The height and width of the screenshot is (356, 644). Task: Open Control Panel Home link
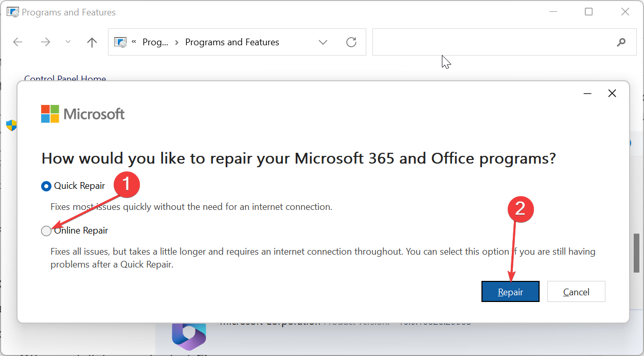(65, 78)
